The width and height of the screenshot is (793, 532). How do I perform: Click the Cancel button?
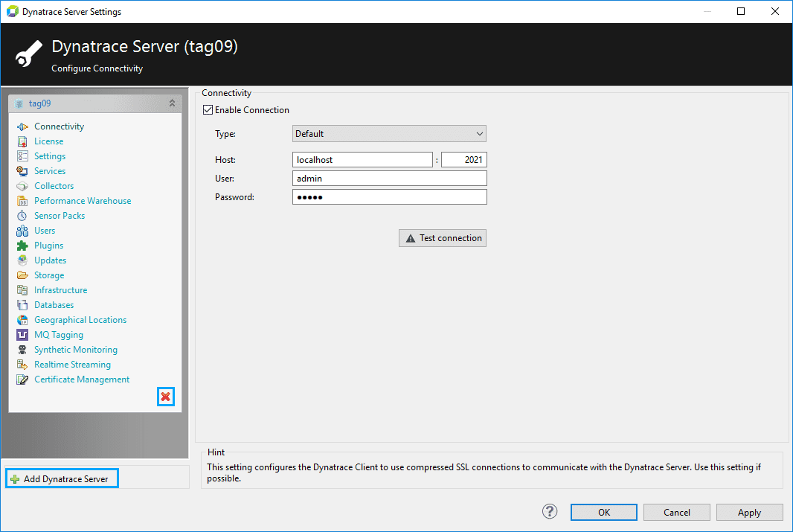click(677, 512)
